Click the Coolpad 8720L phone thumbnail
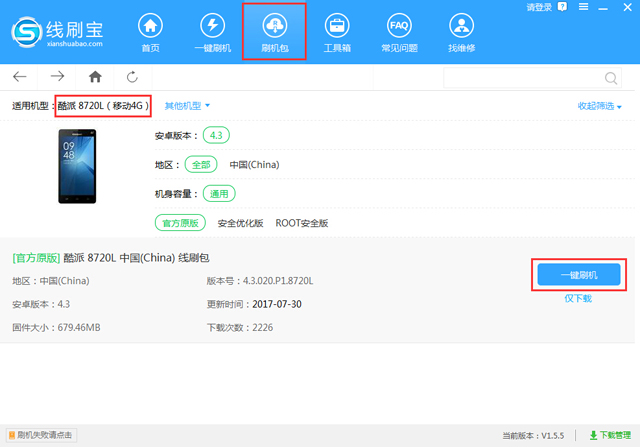Image resolution: width=640 pixels, height=447 pixels. 77,166
